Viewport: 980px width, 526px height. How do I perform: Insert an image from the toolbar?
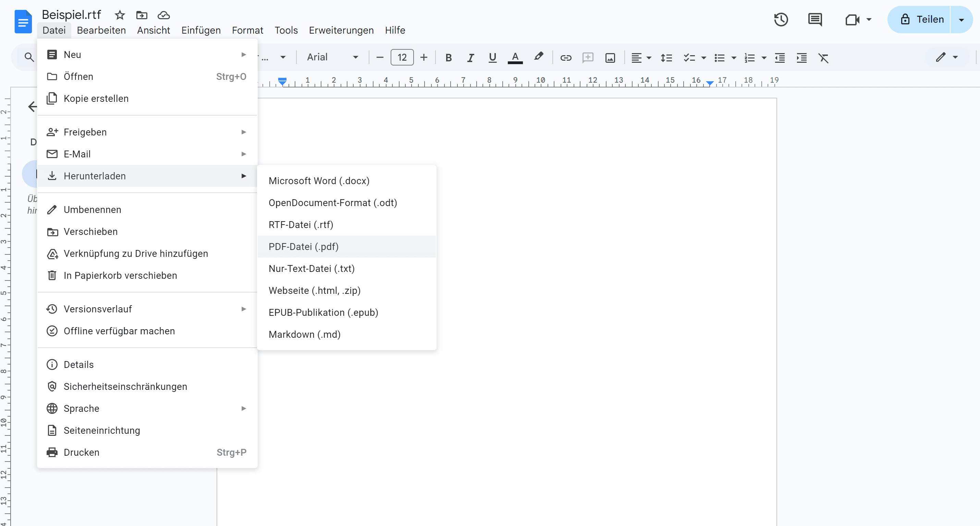pyautogui.click(x=610, y=58)
